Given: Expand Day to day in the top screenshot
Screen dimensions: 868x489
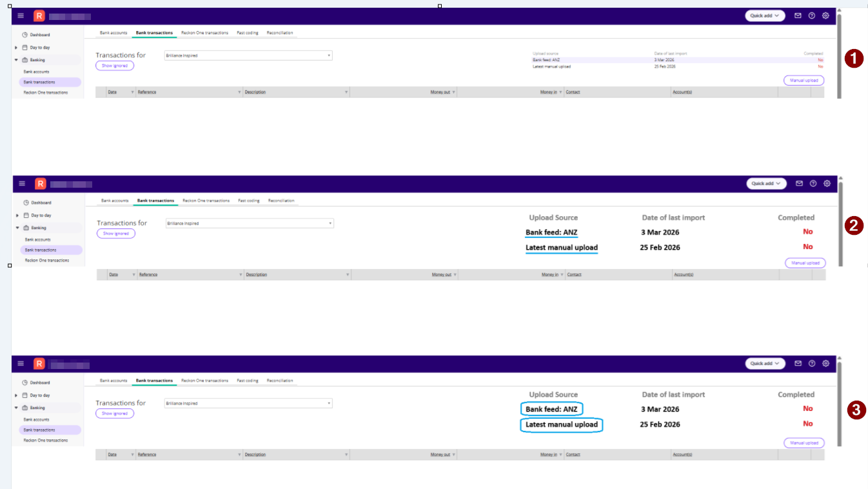Looking at the screenshot, I should pyautogui.click(x=17, y=48).
